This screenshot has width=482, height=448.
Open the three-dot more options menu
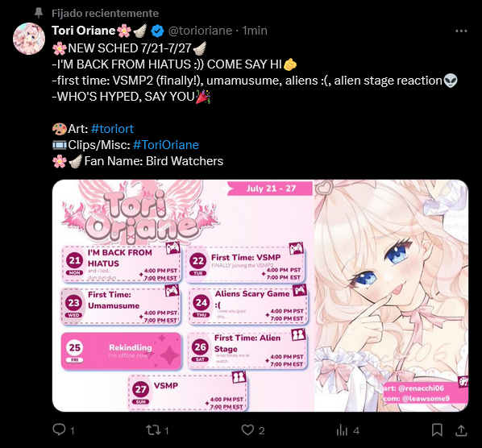tap(461, 31)
